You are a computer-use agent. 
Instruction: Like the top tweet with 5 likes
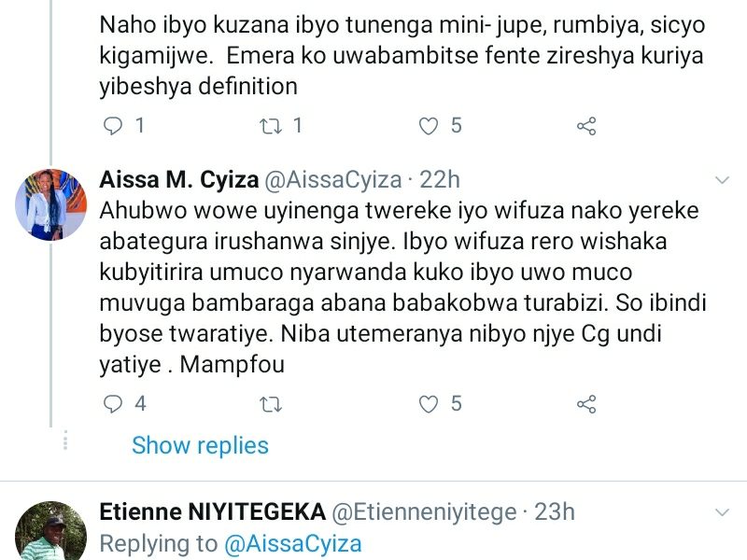pyautogui.click(x=429, y=125)
